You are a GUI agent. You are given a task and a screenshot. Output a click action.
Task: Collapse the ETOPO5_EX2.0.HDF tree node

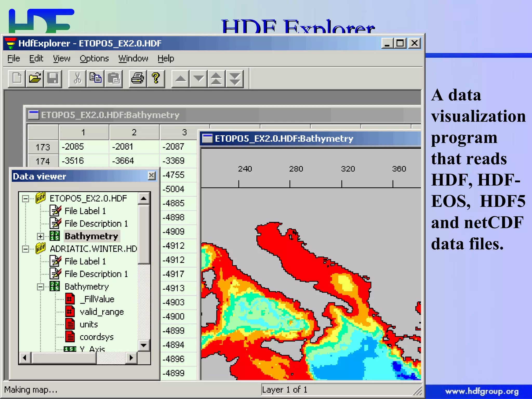click(x=25, y=199)
